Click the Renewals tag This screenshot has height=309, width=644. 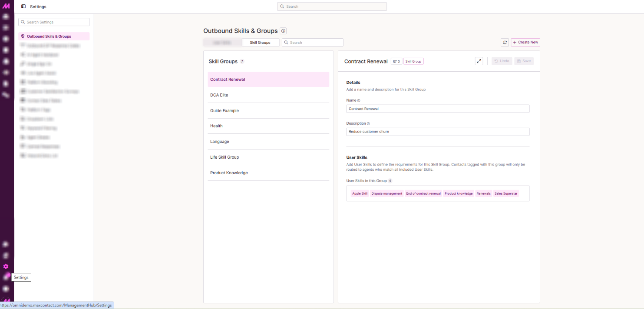pyautogui.click(x=483, y=193)
